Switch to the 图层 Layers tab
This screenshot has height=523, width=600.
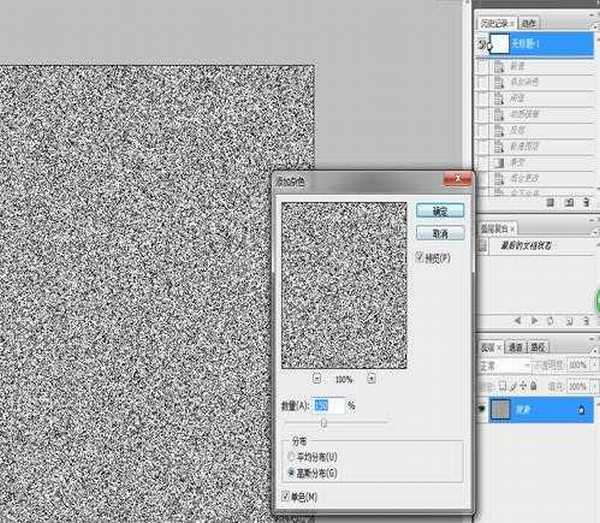tap(490, 347)
